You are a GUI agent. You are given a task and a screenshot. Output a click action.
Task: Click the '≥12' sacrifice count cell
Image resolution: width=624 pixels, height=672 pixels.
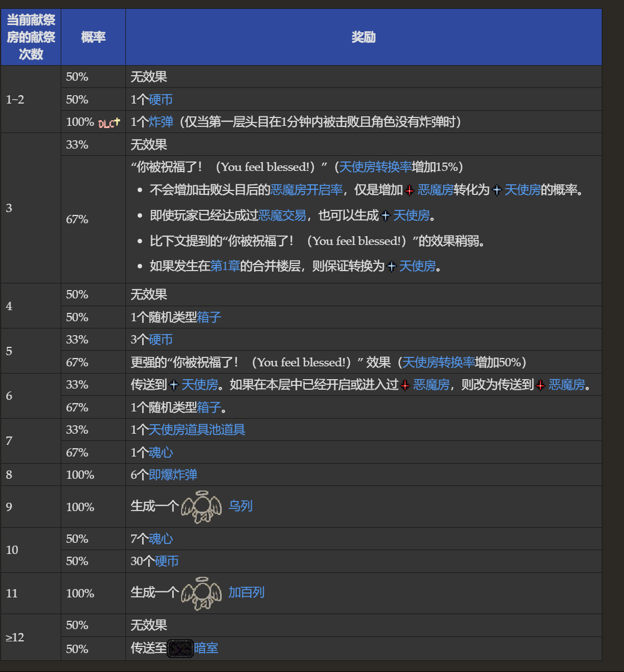click(x=31, y=637)
